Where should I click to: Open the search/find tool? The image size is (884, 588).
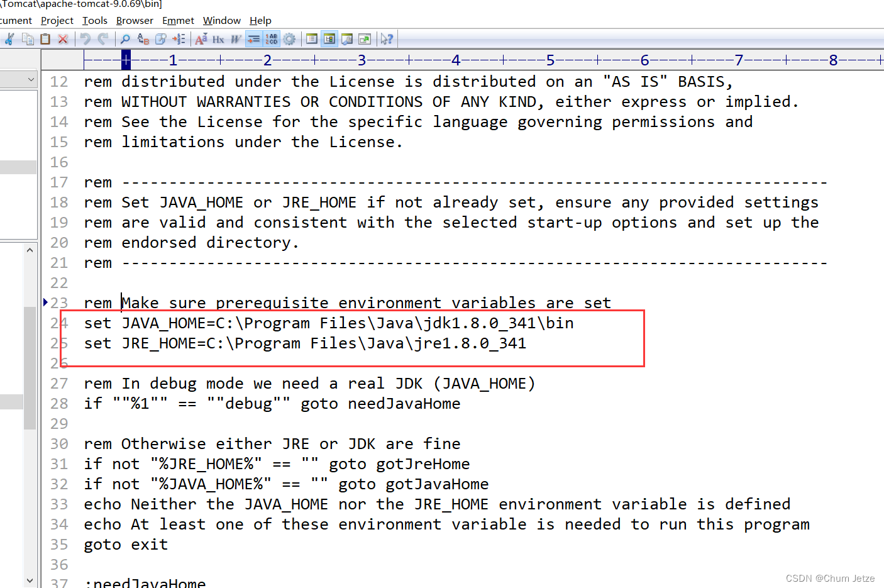126,38
